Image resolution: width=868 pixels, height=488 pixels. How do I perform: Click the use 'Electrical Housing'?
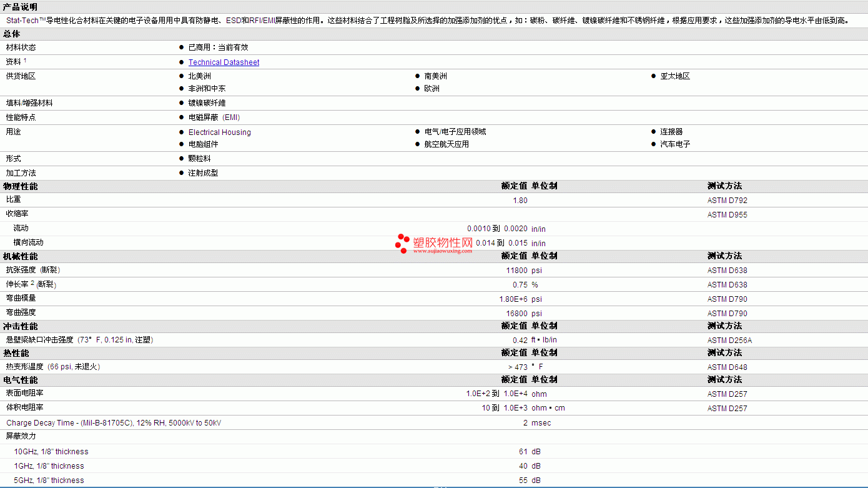tap(220, 132)
